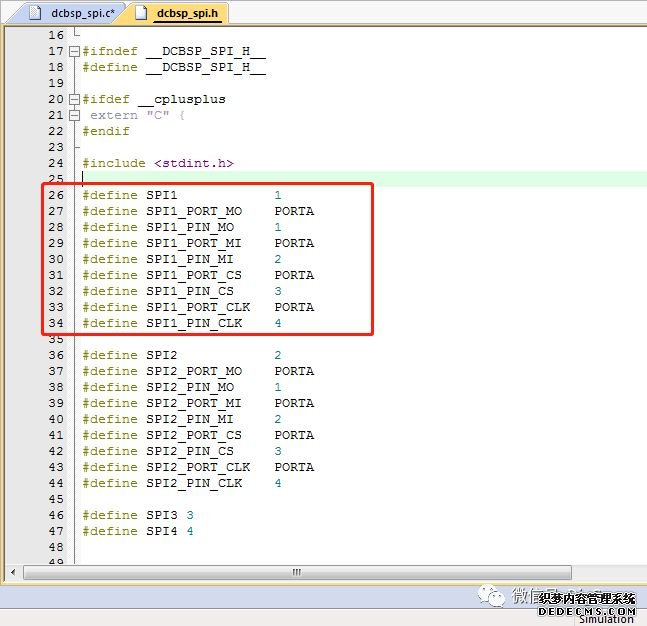
Task: Click the file icon on dcbsp_spi.c tab
Action: pyautogui.click(x=35, y=13)
